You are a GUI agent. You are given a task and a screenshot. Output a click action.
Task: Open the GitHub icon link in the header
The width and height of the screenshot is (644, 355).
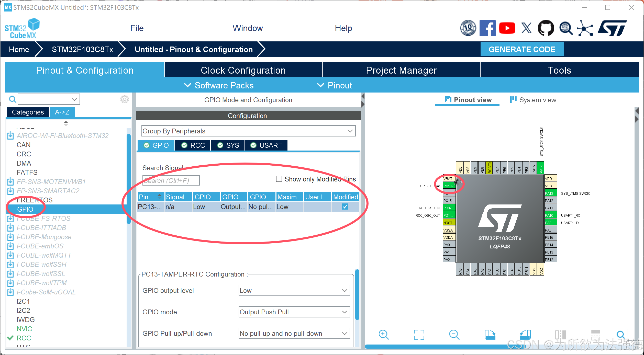click(546, 28)
